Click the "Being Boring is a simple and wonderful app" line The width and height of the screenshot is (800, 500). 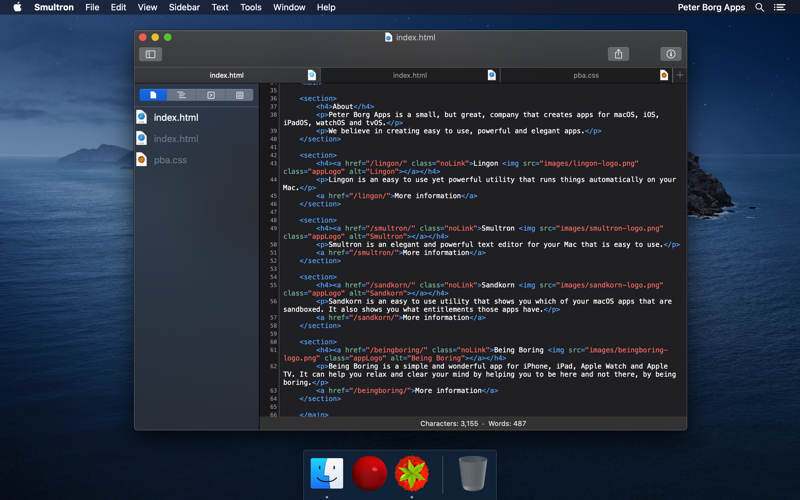click(480, 374)
